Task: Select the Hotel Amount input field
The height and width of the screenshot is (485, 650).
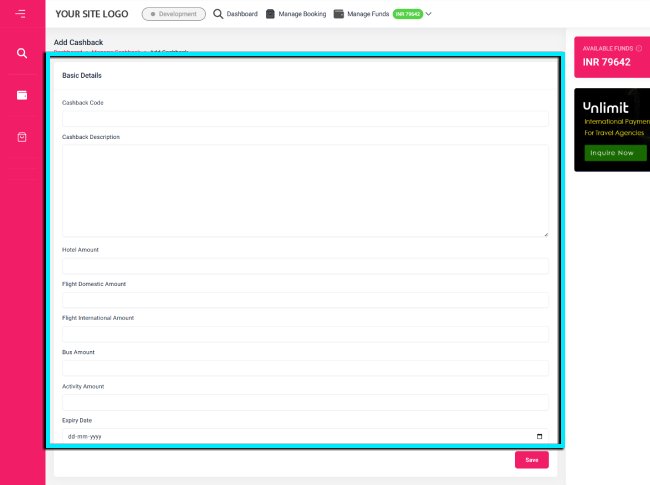Action: pyautogui.click(x=305, y=266)
